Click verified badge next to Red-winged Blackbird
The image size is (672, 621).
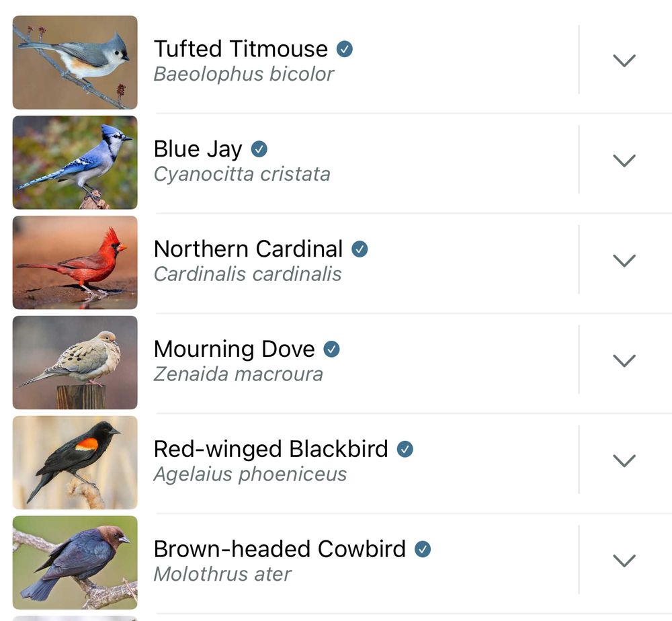pyautogui.click(x=405, y=449)
